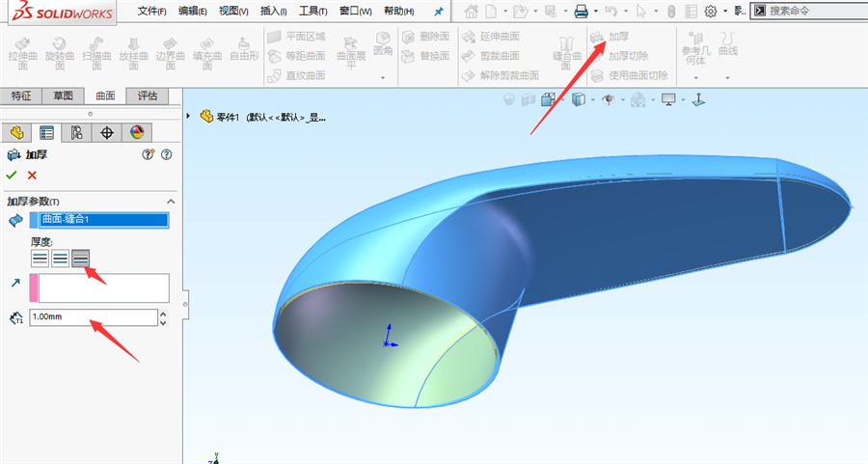Click the Open file folder icon
The width and height of the screenshot is (868, 464).
[520, 11]
